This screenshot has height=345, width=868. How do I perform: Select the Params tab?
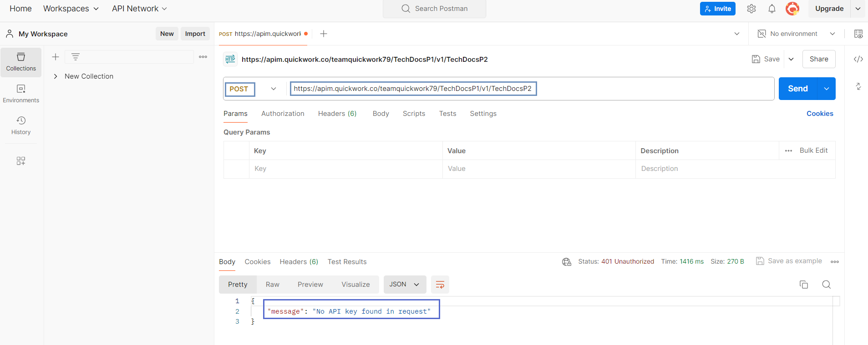(x=235, y=114)
